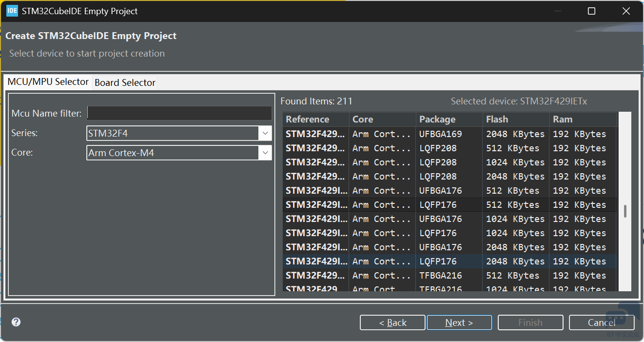The height and width of the screenshot is (342, 644).
Task: Select the LQFP176 512 KBytes device row
Action: point(449,205)
